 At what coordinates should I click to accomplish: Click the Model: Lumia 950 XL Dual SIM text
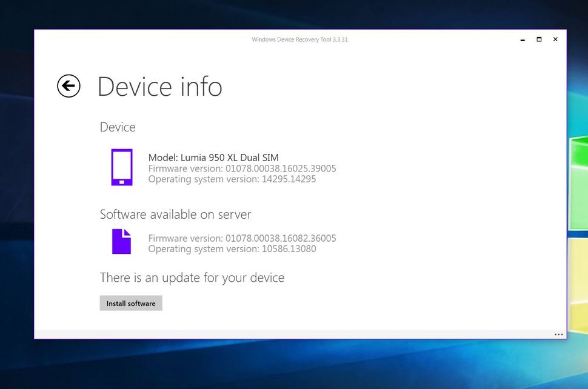(x=213, y=157)
